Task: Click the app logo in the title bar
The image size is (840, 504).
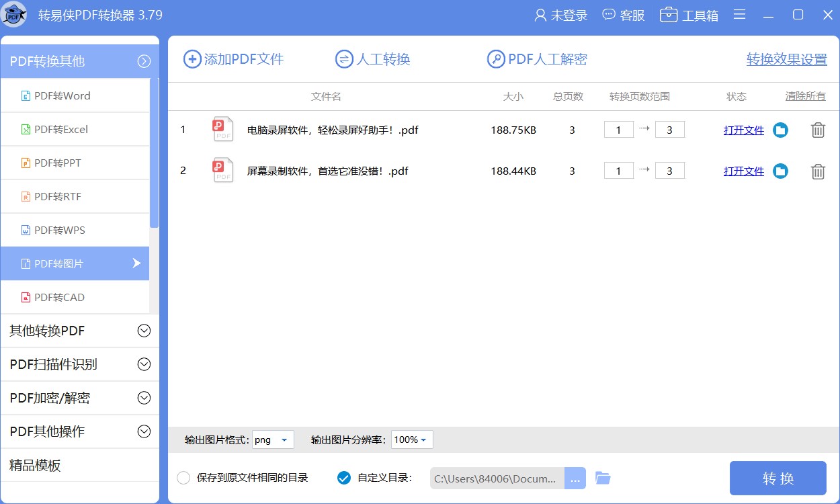Action: (x=15, y=15)
